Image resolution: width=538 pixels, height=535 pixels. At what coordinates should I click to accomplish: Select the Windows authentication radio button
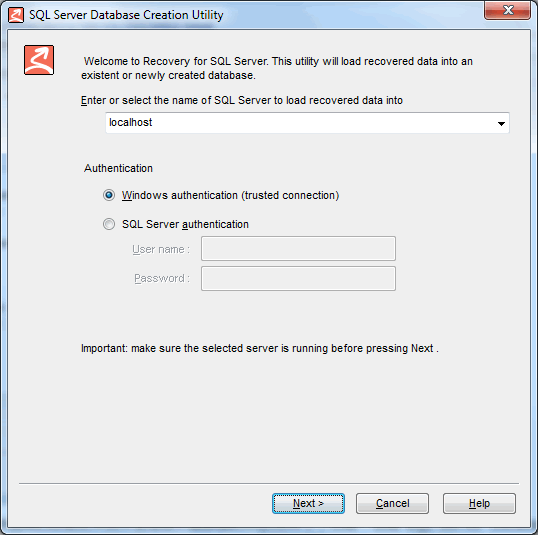pyautogui.click(x=109, y=195)
